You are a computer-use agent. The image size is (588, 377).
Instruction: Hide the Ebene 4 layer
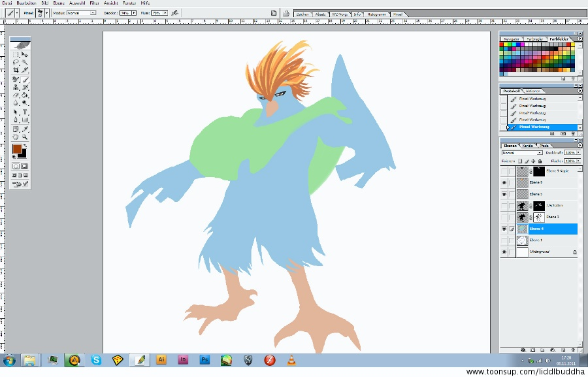504,229
